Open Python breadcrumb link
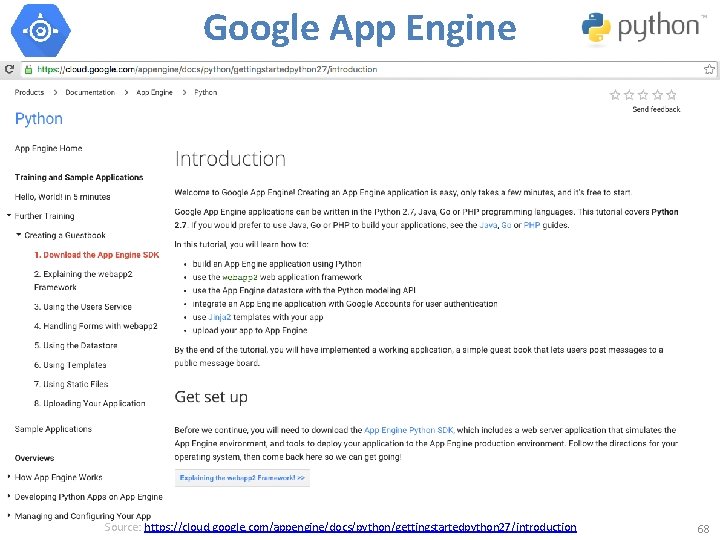 click(205, 92)
